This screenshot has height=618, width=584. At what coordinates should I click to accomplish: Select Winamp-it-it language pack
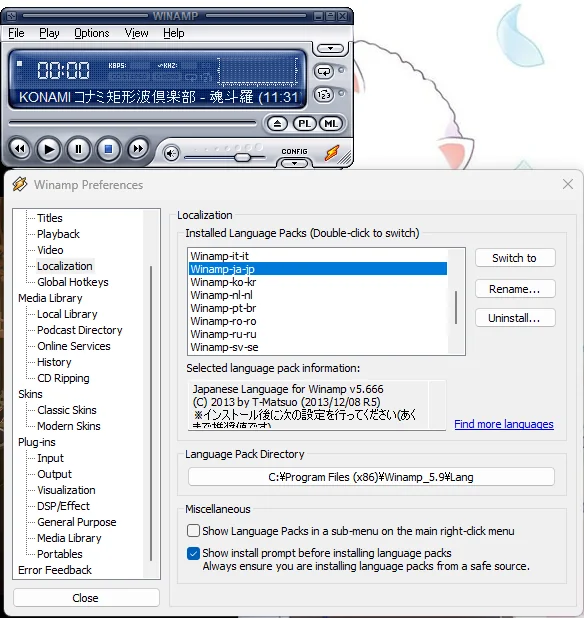click(x=318, y=256)
